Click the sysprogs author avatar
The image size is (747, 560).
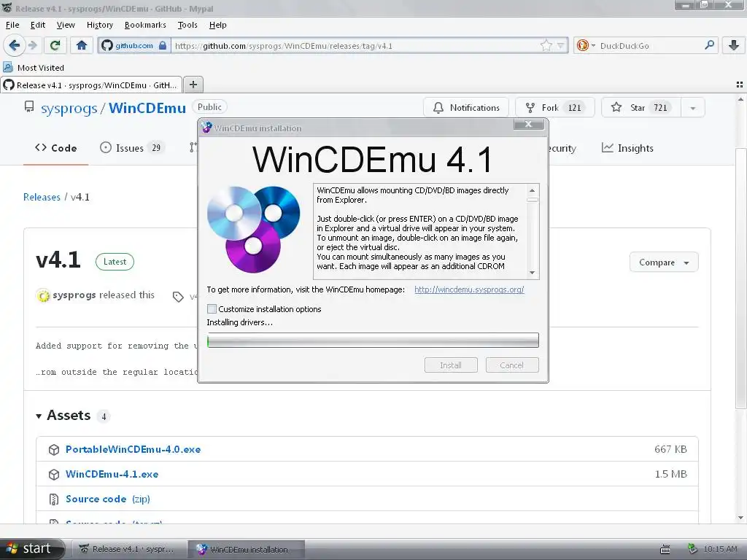[x=43, y=296]
